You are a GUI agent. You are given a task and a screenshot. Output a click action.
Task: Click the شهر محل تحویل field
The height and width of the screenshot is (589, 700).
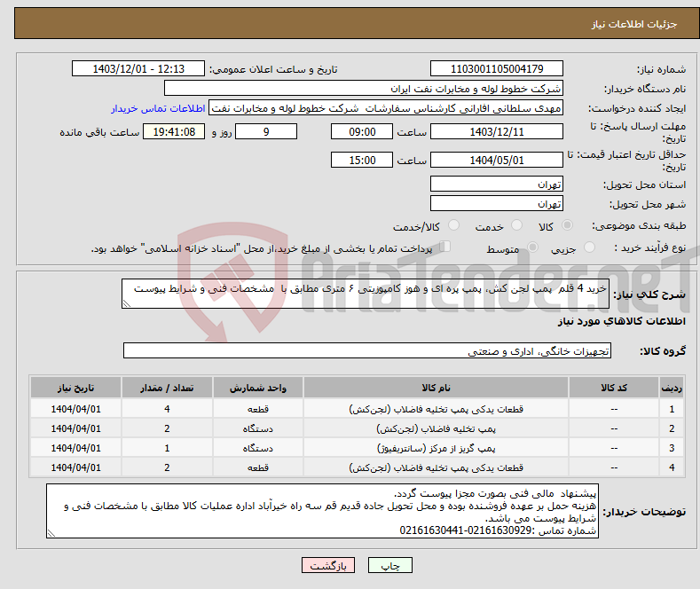(x=497, y=203)
